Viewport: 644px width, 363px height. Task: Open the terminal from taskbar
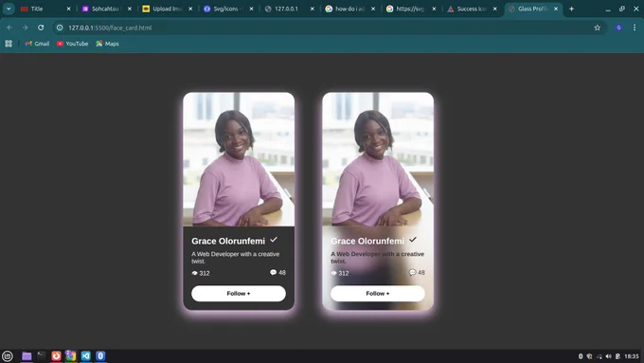[42, 356]
